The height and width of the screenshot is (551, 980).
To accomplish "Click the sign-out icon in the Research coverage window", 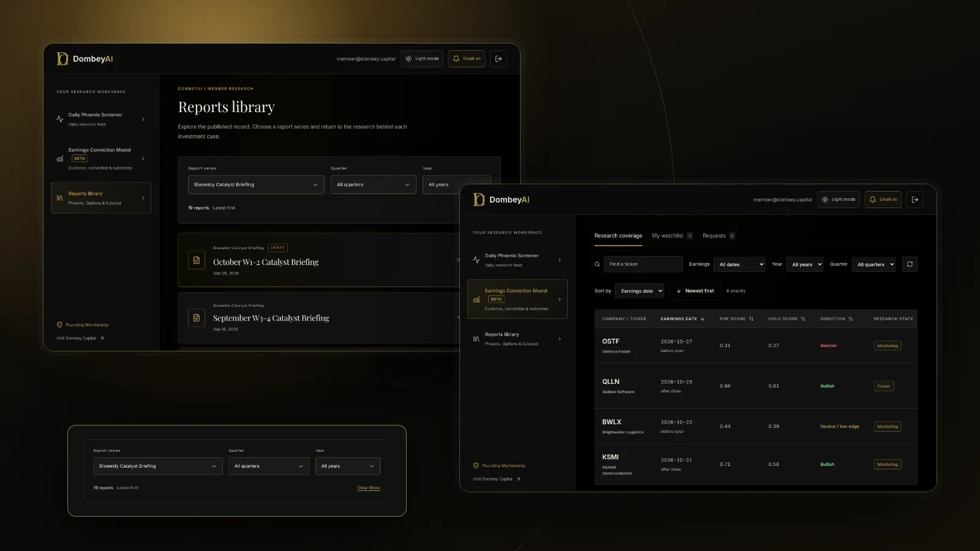I will pos(915,200).
